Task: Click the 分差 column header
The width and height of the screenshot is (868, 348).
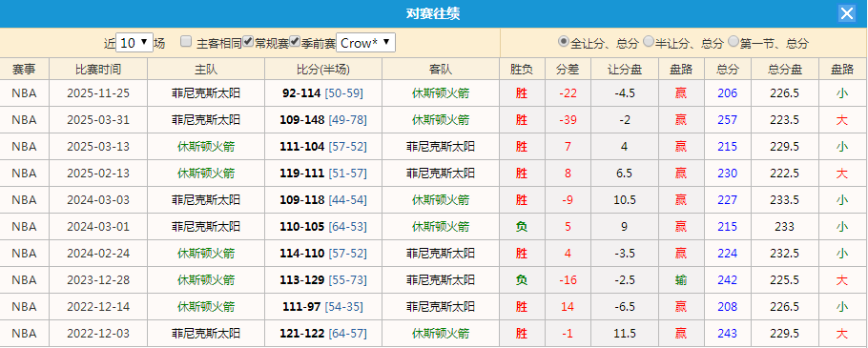Action: [568, 70]
